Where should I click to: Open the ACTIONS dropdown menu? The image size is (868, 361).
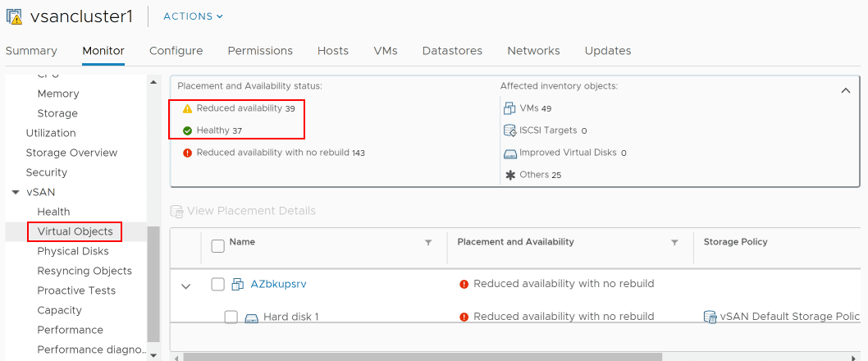coord(193,16)
